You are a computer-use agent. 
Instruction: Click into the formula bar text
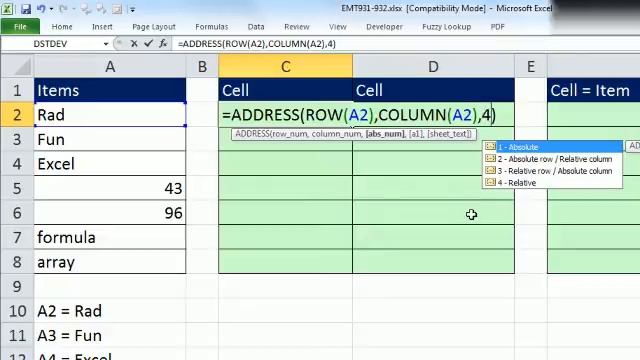(x=257, y=44)
